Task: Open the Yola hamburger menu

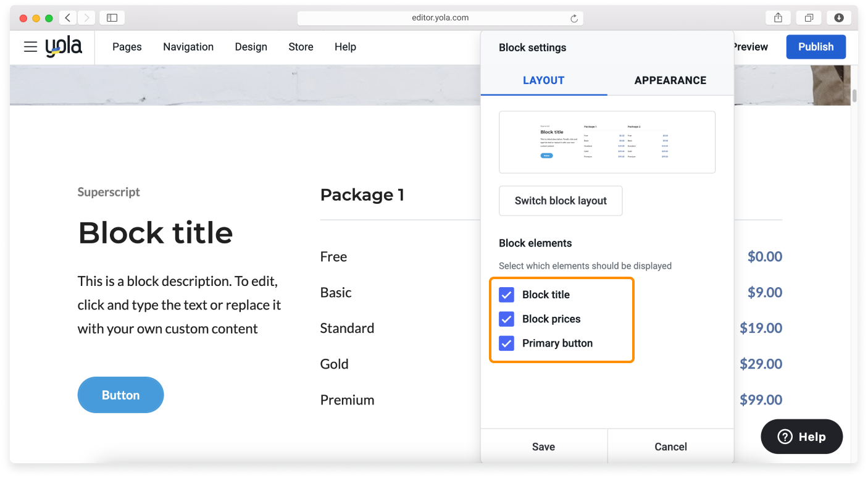Action: coord(30,47)
